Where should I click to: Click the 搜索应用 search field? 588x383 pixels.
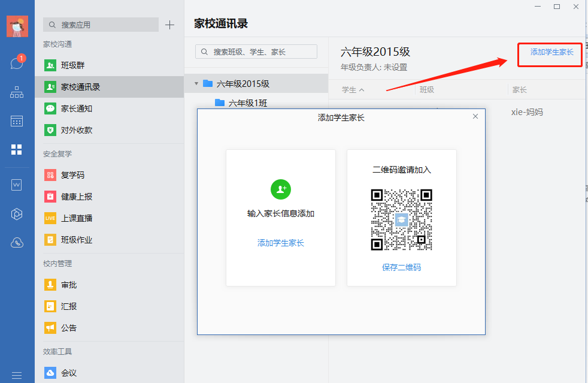tap(101, 25)
